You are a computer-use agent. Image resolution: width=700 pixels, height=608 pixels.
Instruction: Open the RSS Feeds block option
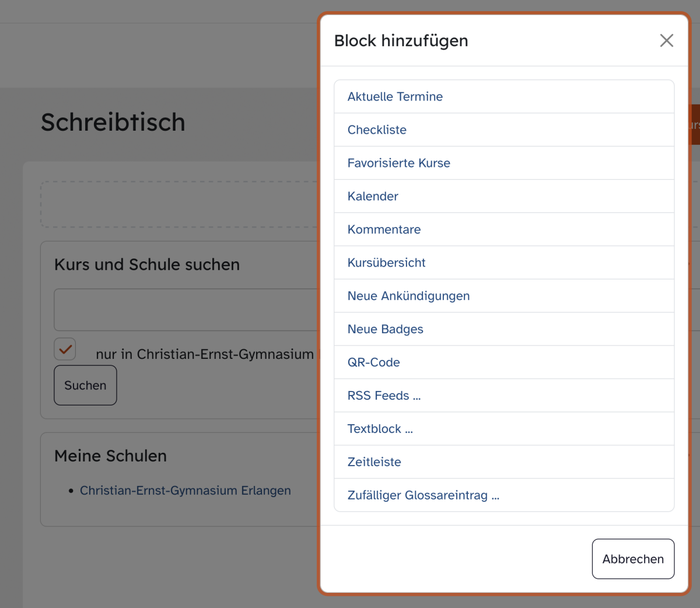384,396
